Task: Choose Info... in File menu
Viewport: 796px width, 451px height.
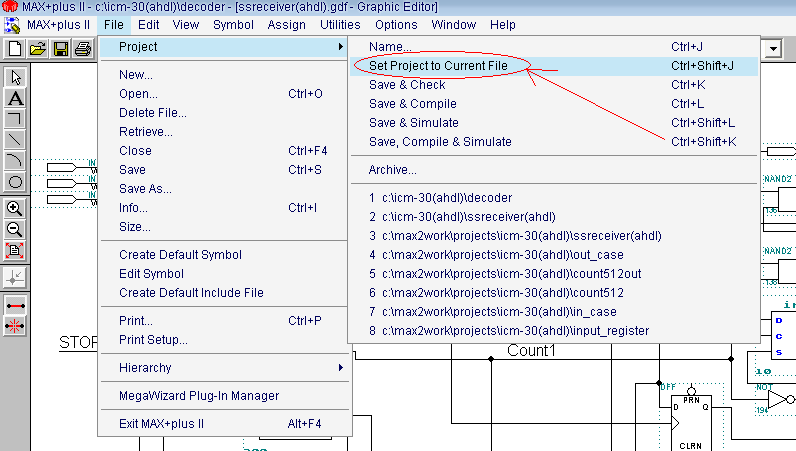Action: [223, 208]
